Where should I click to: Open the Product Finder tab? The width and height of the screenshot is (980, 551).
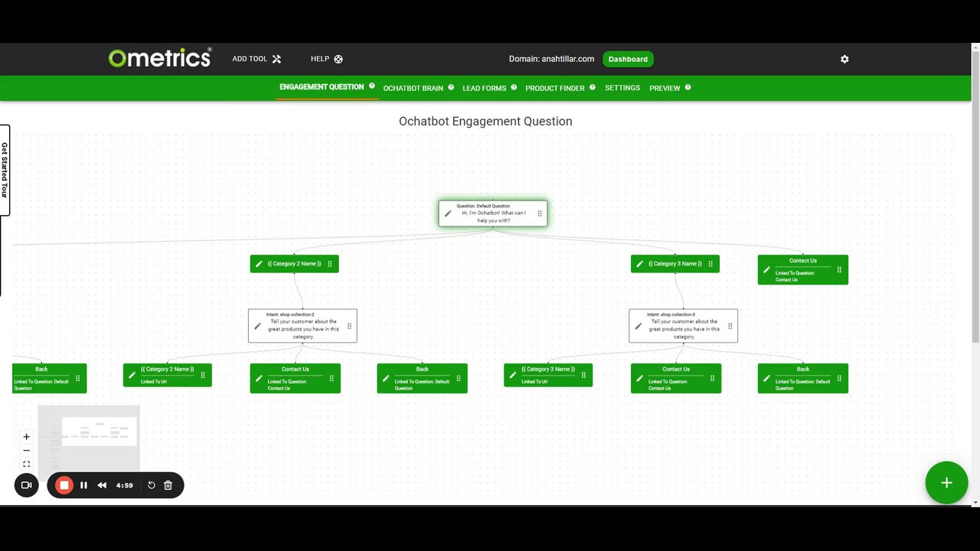click(x=554, y=88)
